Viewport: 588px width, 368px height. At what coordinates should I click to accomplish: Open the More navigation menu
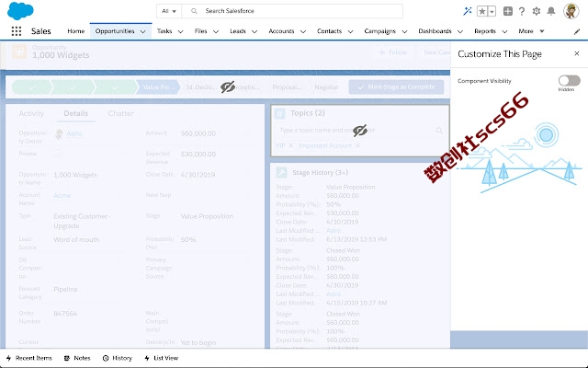point(531,31)
